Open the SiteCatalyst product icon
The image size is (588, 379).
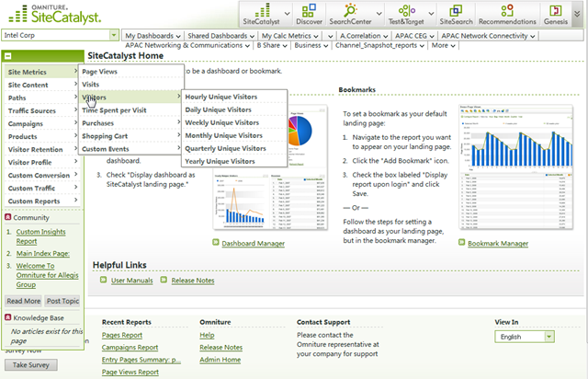[x=264, y=13]
